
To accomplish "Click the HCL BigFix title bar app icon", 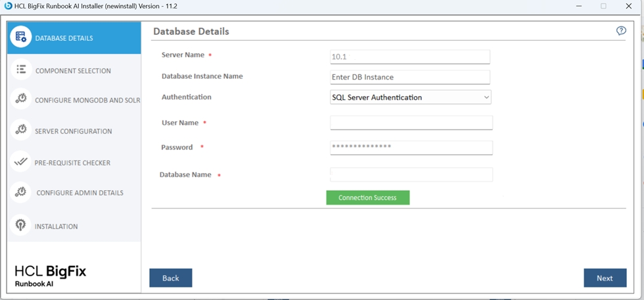I will pyautogui.click(x=8, y=6).
